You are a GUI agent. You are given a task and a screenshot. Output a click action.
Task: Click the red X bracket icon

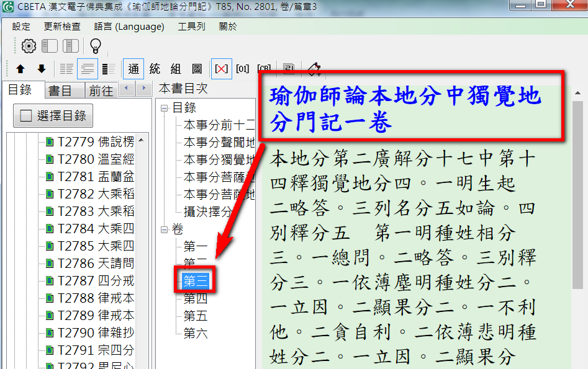[x=221, y=69]
